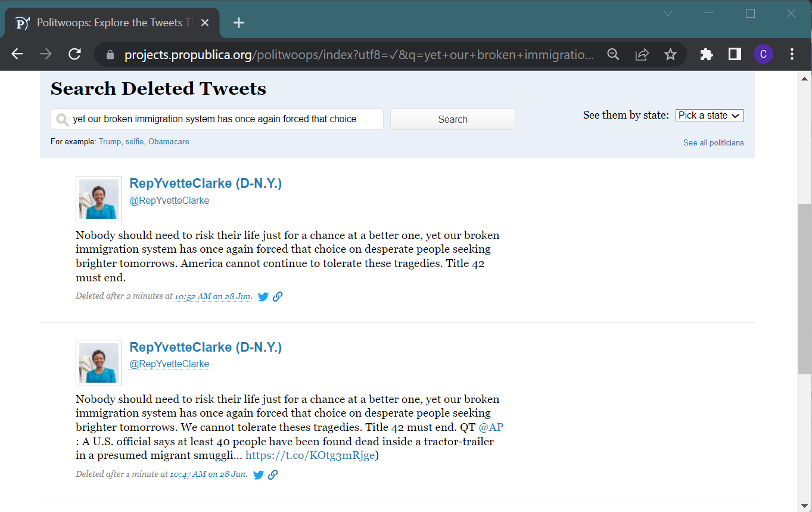Click Yvette Clarke's photo on QT @AP tweet
812x512 pixels.
(99, 363)
